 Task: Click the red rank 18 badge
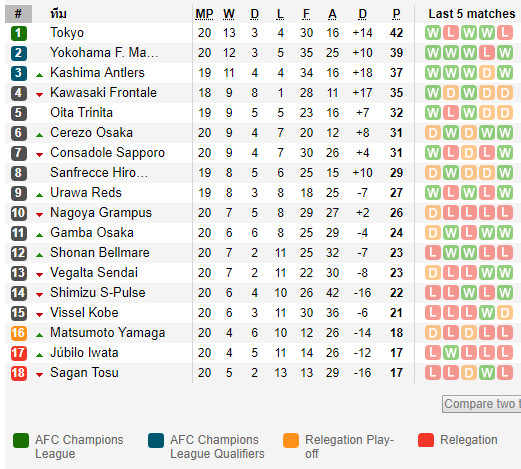click(x=19, y=373)
